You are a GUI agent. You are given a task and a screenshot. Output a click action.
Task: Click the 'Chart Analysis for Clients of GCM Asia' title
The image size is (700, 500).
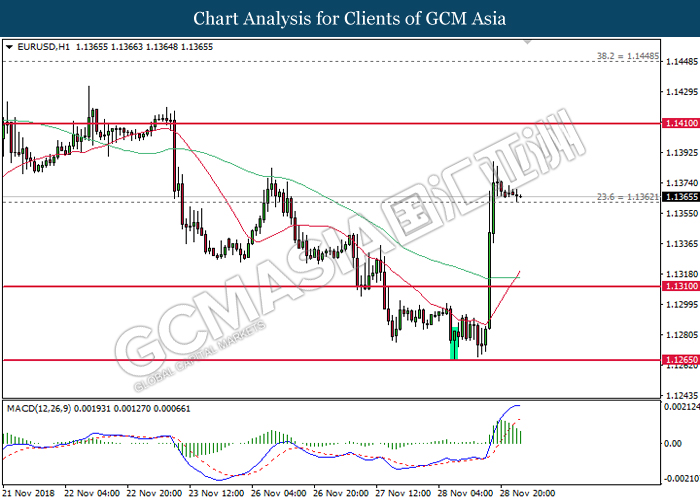click(x=350, y=19)
